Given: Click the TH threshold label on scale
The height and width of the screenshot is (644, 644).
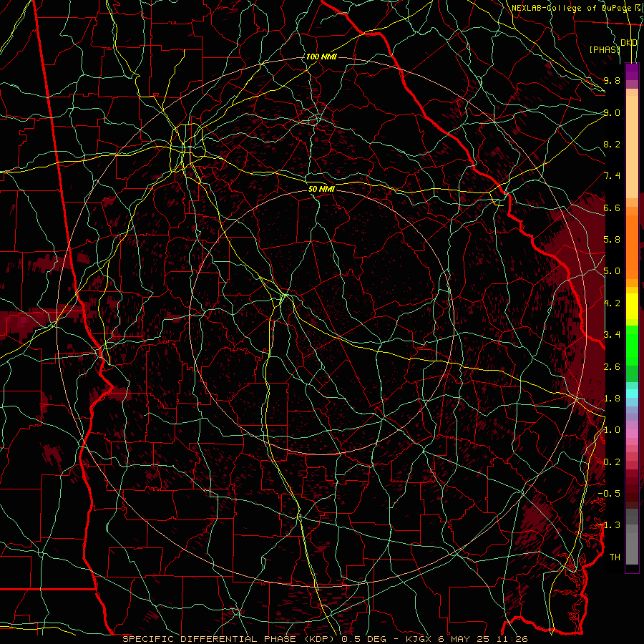Looking at the screenshot, I should [615, 557].
